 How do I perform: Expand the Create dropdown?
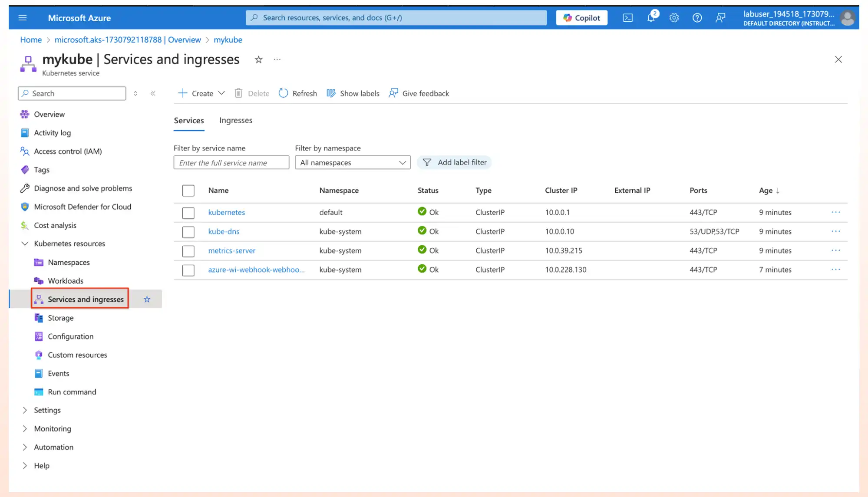(x=221, y=93)
